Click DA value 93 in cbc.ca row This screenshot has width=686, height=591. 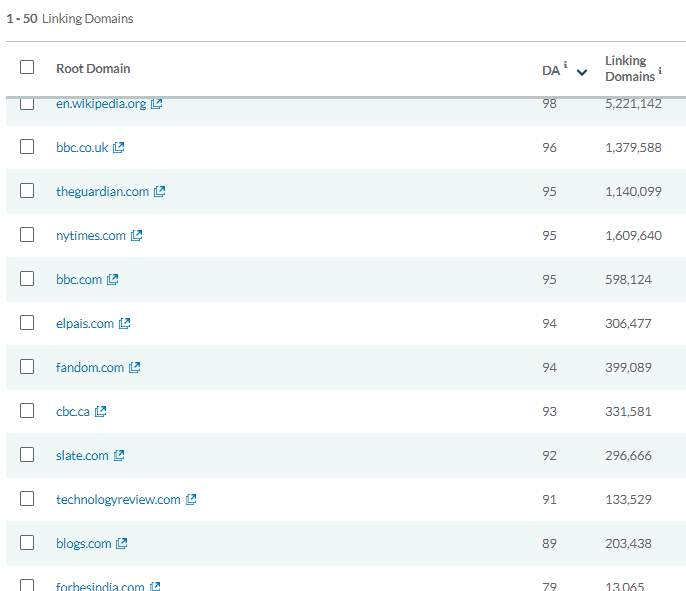(550, 411)
